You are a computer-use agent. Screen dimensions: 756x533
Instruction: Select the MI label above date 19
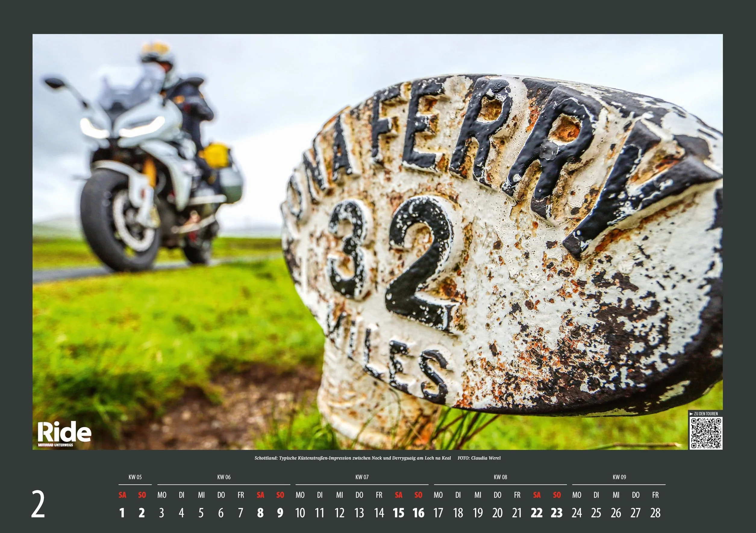click(478, 495)
